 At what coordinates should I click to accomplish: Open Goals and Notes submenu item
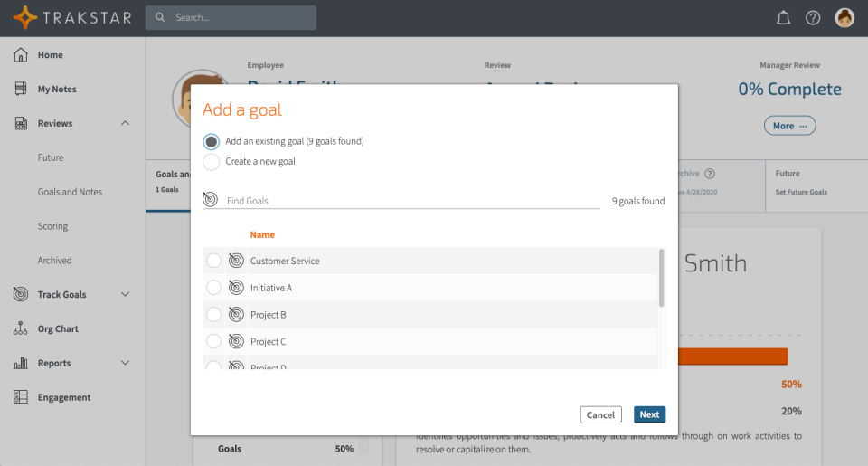[x=70, y=192]
